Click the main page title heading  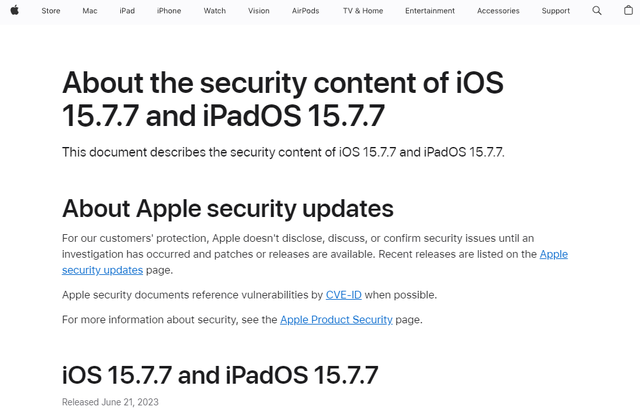point(282,98)
